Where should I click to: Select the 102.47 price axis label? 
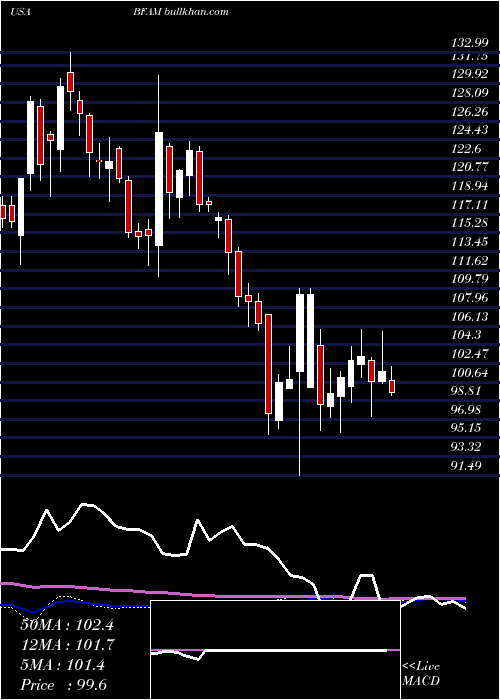coord(470,354)
